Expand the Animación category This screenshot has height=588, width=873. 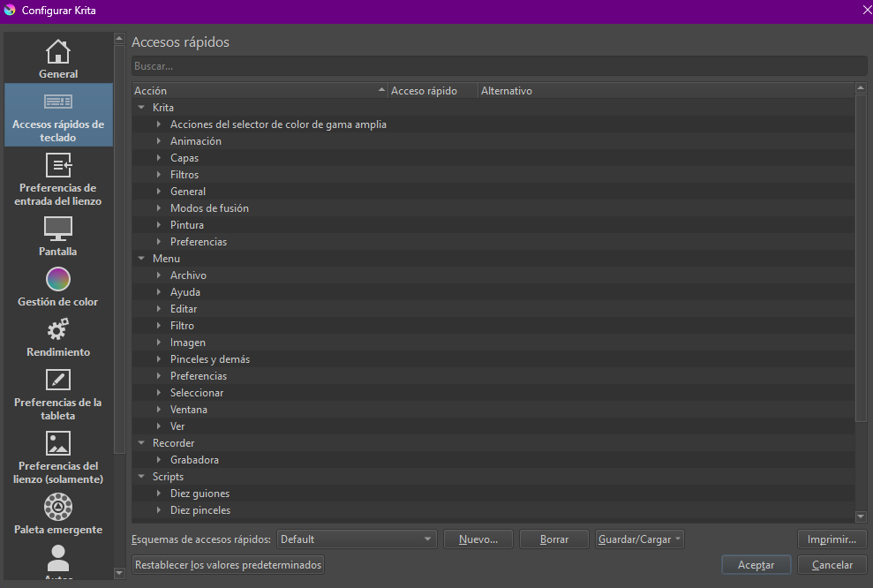pyautogui.click(x=159, y=141)
